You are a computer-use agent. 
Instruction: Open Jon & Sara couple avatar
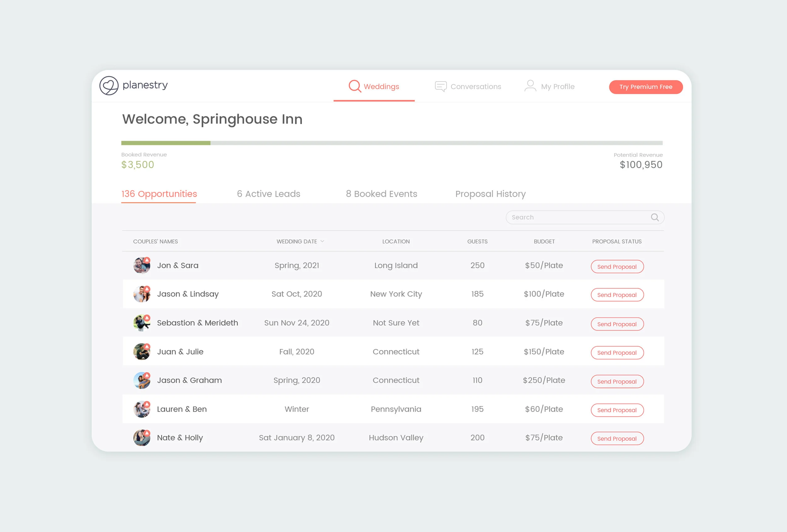coord(142,265)
